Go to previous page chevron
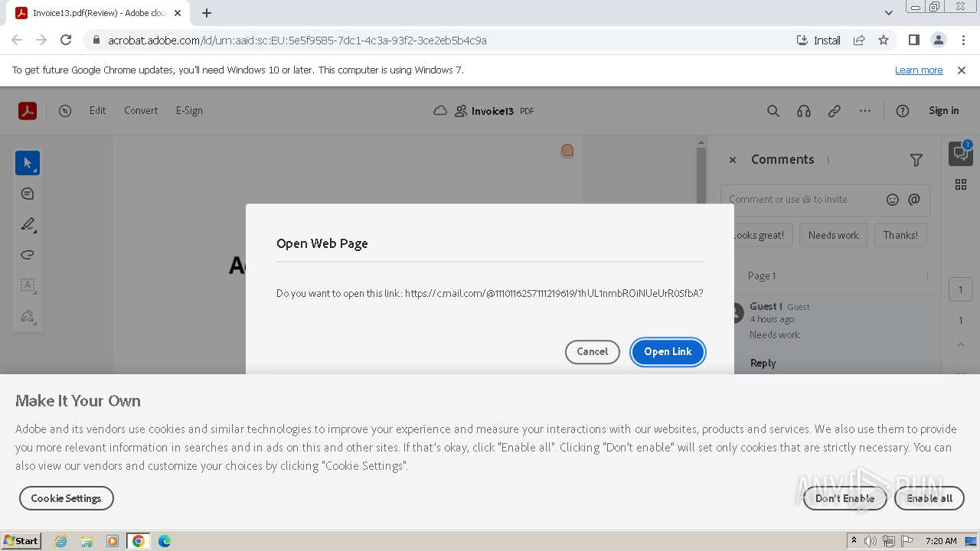This screenshot has height=551, width=980. (x=961, y=345)
